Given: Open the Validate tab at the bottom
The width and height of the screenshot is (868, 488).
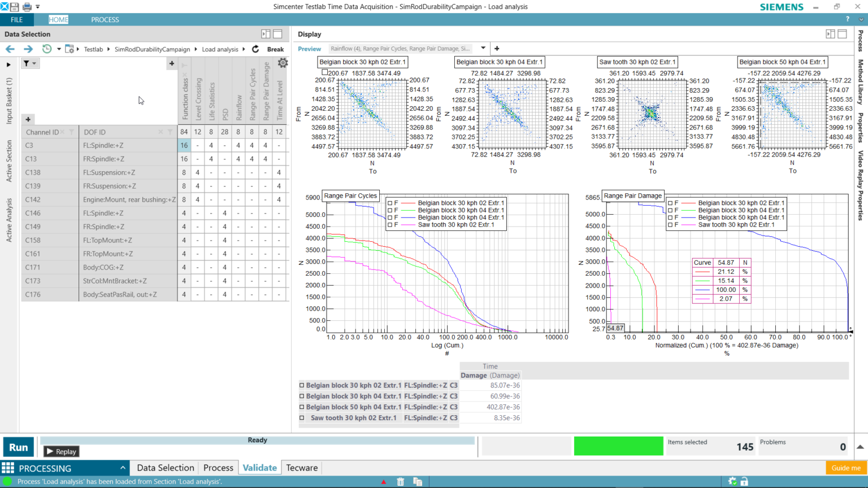Looking at the screenshot, I should [x=259, y=468].
